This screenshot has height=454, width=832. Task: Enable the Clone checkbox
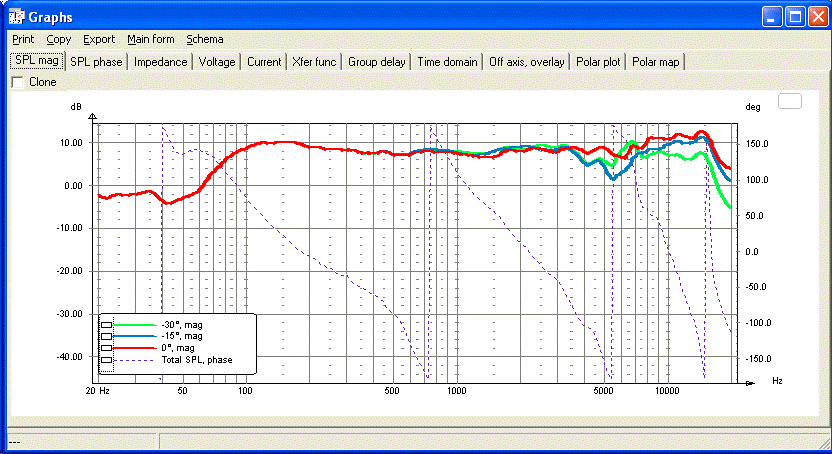[18, 82]
